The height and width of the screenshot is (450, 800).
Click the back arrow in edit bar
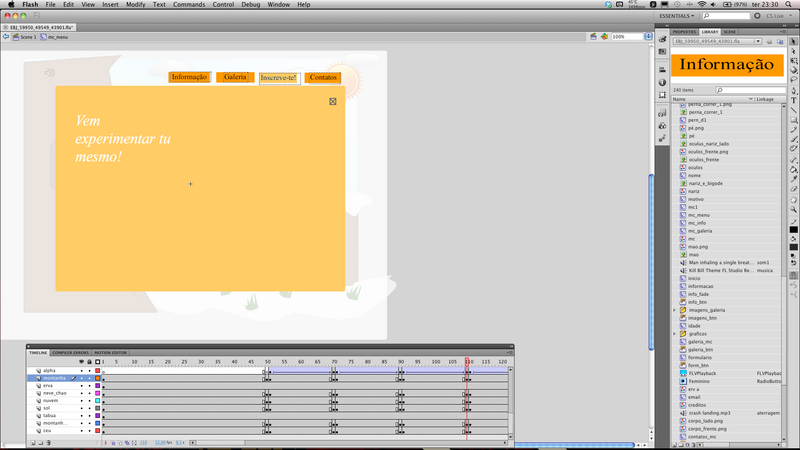[6, 36]
